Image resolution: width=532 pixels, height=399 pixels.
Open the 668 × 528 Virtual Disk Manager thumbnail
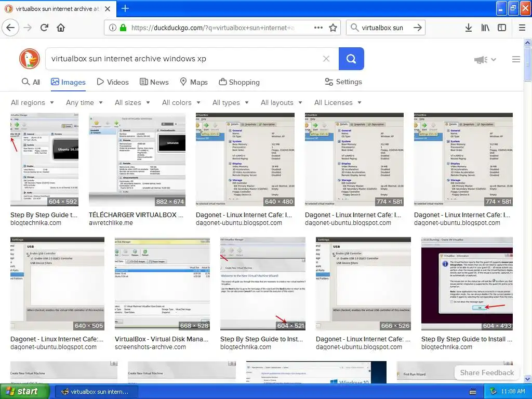162,284
